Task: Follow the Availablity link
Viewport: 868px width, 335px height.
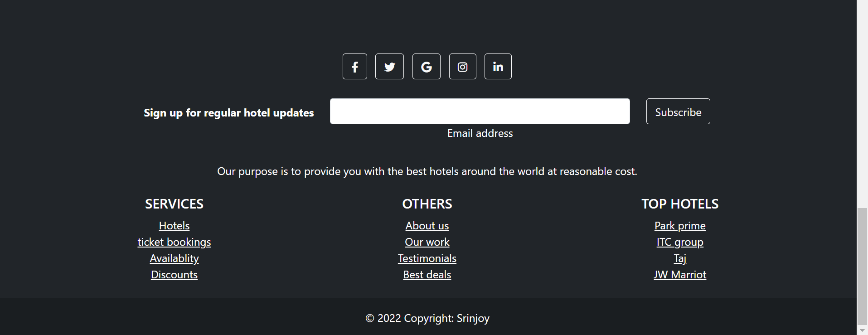Action: click(x=174, y=258)
